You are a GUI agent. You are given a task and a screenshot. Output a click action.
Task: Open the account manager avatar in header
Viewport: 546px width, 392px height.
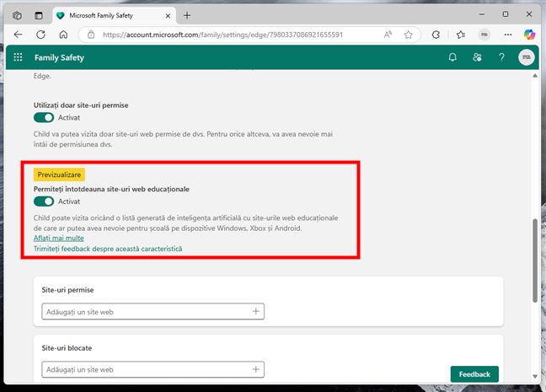point(526,57)
